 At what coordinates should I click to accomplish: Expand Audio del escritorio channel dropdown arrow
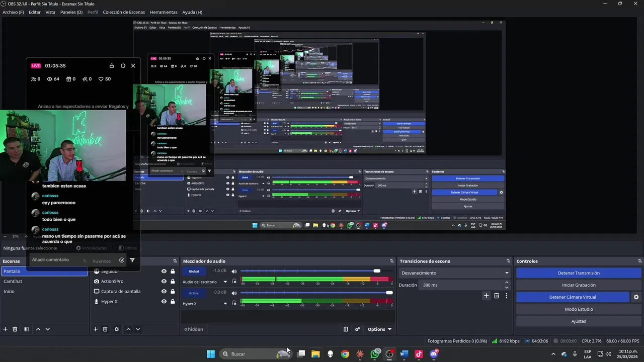[x=225, y=282]
